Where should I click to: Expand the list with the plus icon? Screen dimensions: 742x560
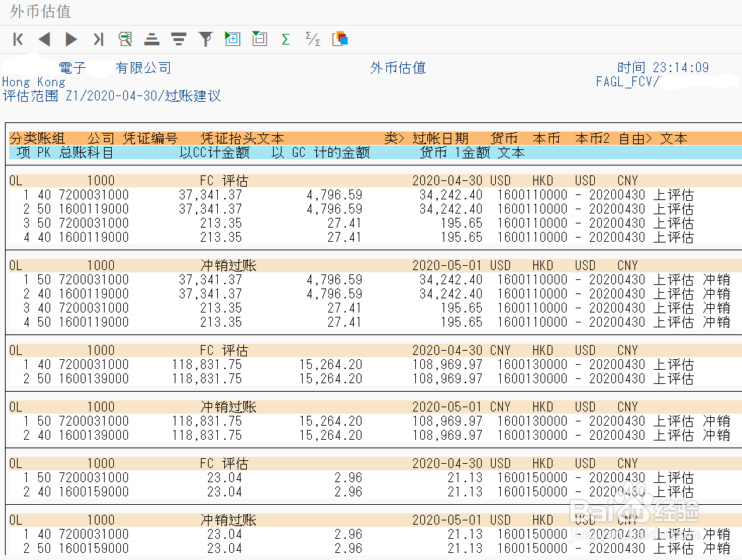pos(232,39)
